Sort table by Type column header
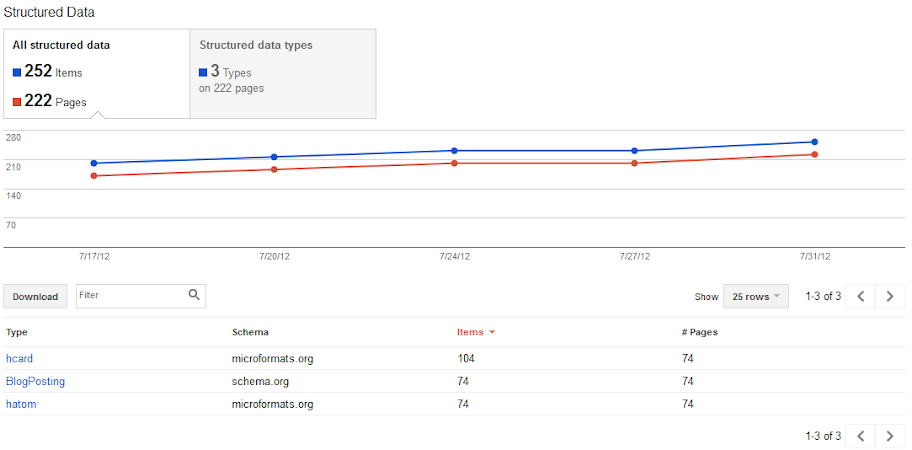This screenshot has height=450, width=912. pyautogui.click(x=17, y=332)
